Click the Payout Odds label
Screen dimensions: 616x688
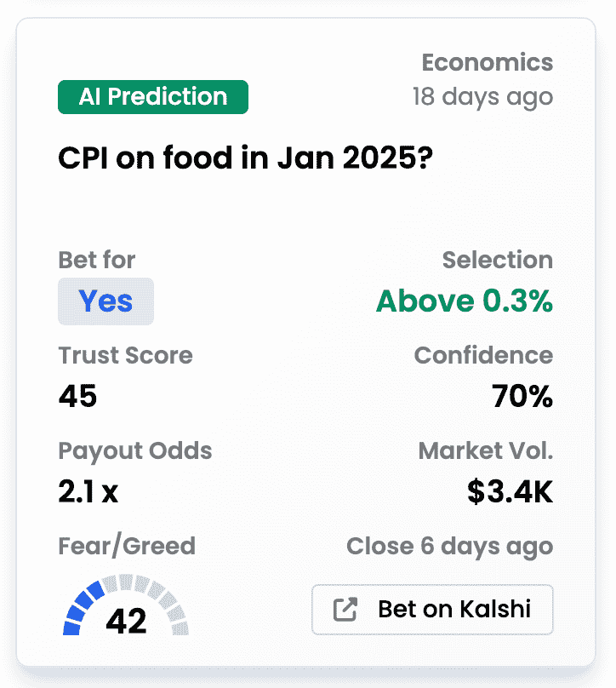click(135, 451)
